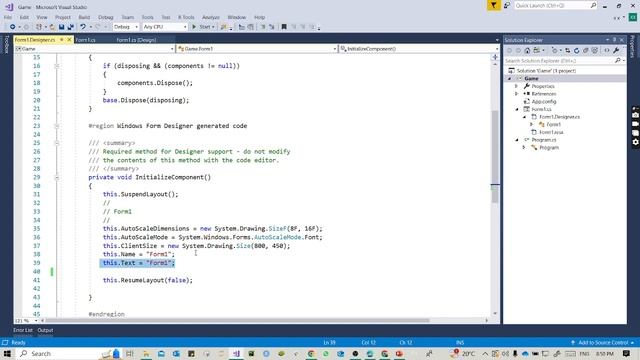Click the taskbar notification center icon
640x360 pixels.
point(626,353)
